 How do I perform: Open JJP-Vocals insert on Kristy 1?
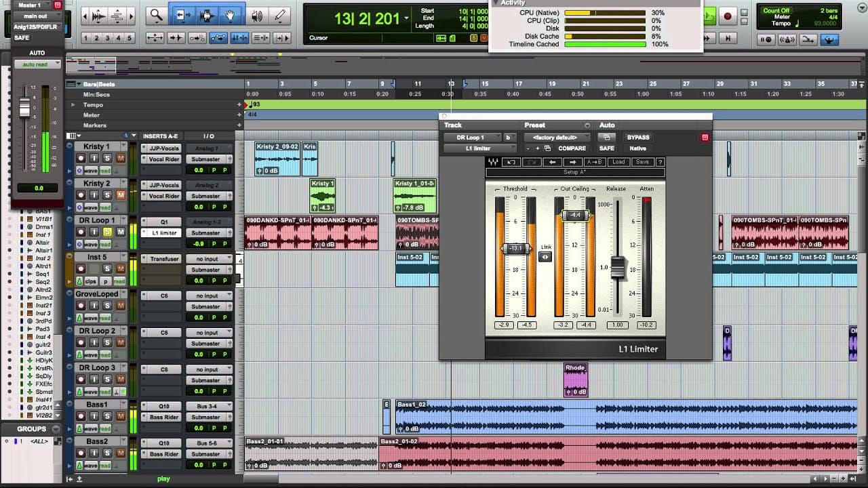coord(160,148)
